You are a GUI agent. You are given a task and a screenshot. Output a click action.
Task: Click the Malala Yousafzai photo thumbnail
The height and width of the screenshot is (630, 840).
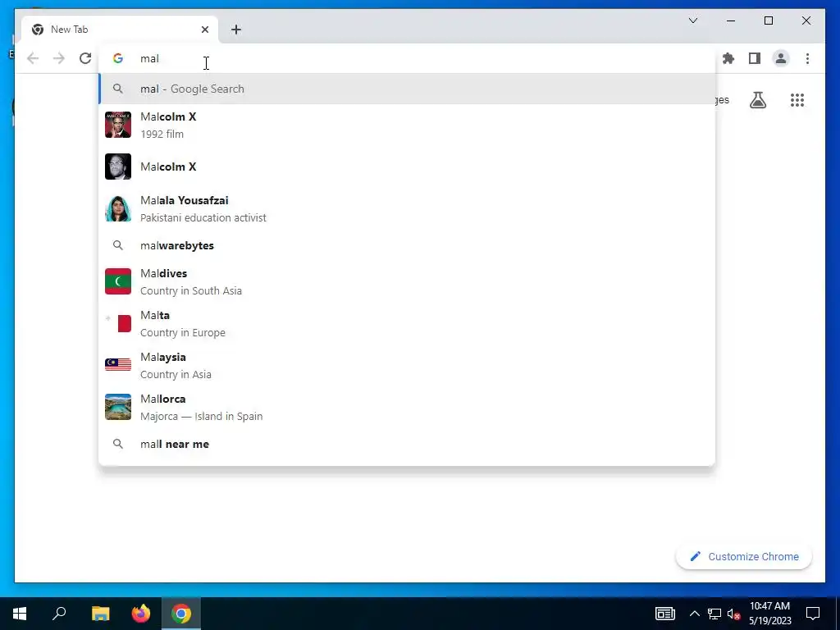point(118,208)
